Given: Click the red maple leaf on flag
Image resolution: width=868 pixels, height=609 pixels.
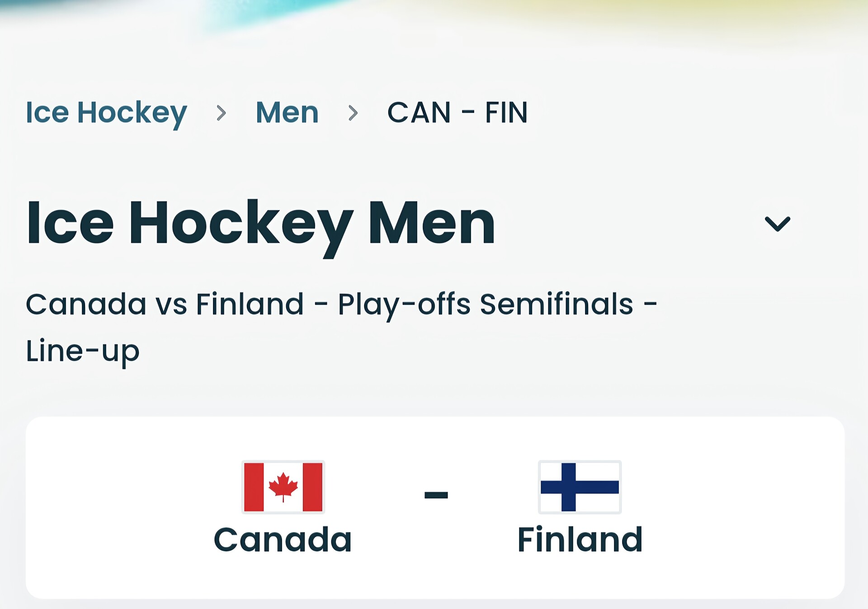Looking at the screenshot, I should [x=283, y=486].
